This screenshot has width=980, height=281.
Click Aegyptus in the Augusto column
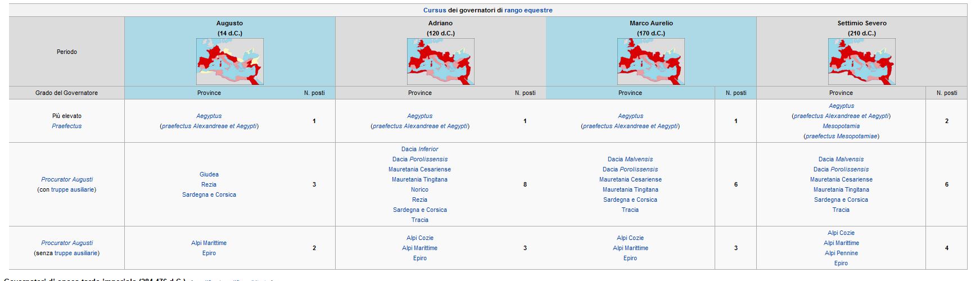click(x=209, y=116)
